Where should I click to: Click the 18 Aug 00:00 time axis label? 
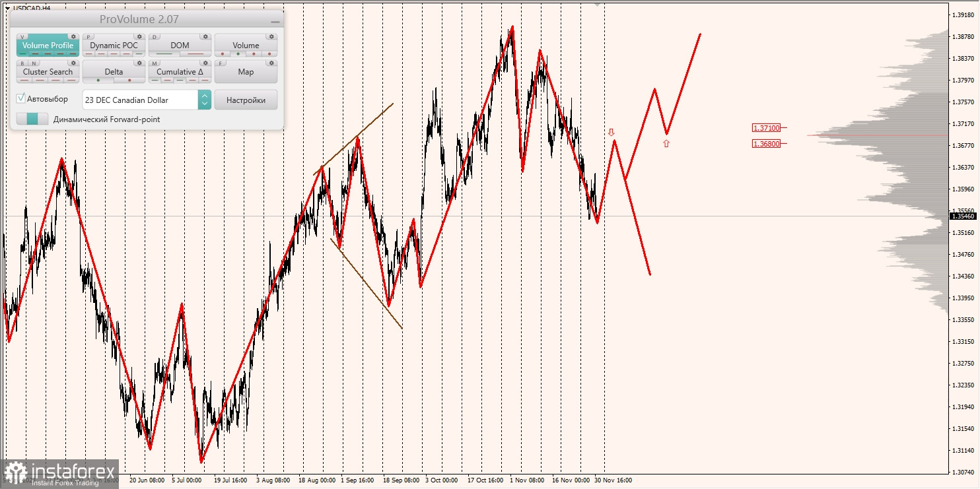[x=317, y=480]
